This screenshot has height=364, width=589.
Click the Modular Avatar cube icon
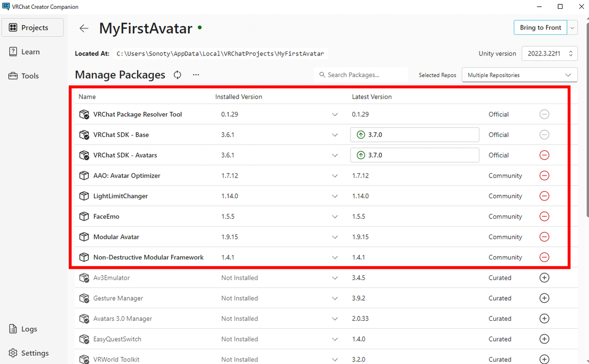pyautogui.click(x=84, y=237)
